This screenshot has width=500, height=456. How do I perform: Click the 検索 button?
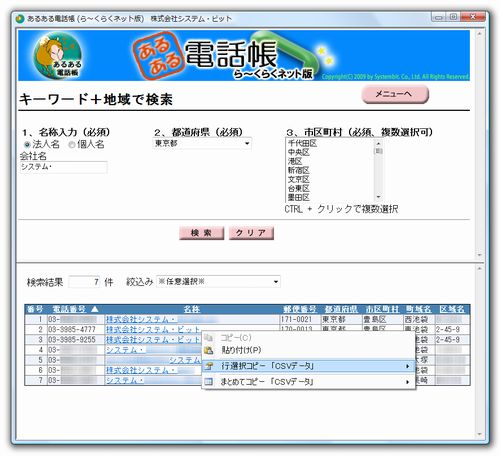pyautogui.click(x=201, y=233)
